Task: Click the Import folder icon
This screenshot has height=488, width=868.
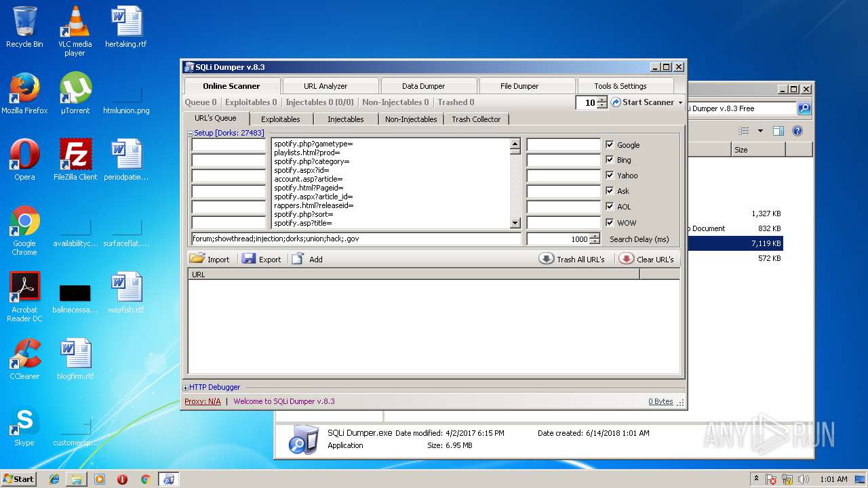Action: click(197, 259)
